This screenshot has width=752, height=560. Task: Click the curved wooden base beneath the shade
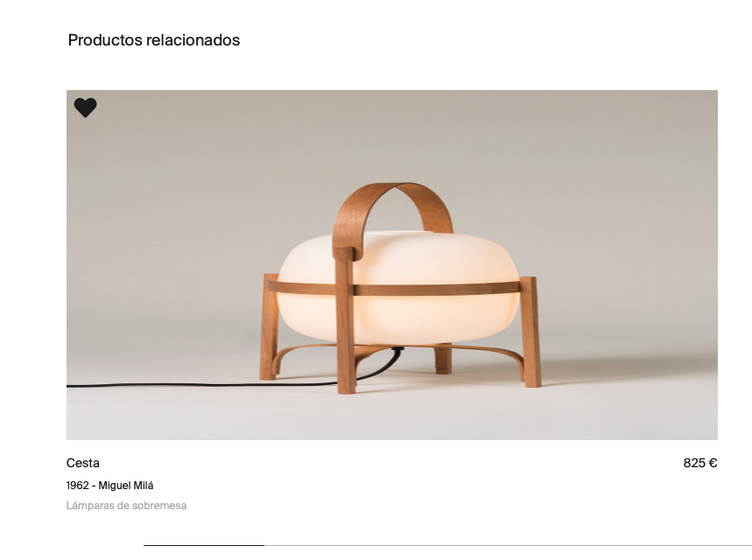click(x=398, y=353)
